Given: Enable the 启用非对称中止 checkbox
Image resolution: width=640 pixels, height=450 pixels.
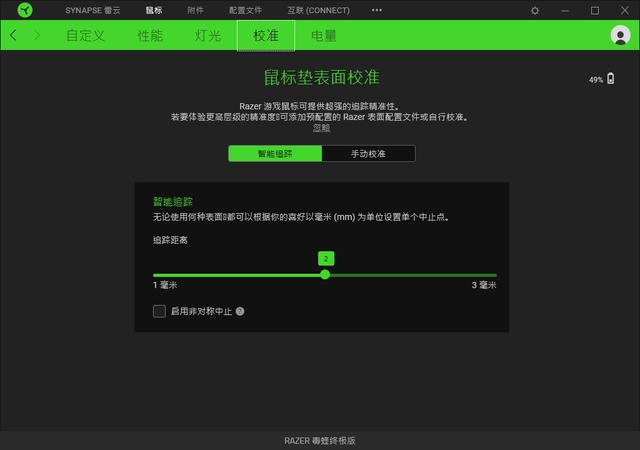Looking at the screenshot, I should [159, 311].
